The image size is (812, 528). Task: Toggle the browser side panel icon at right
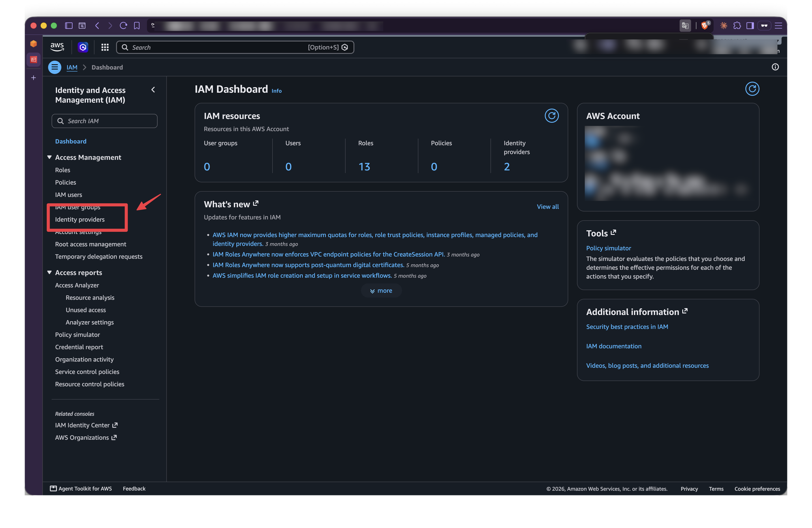[x=750, y=26]
